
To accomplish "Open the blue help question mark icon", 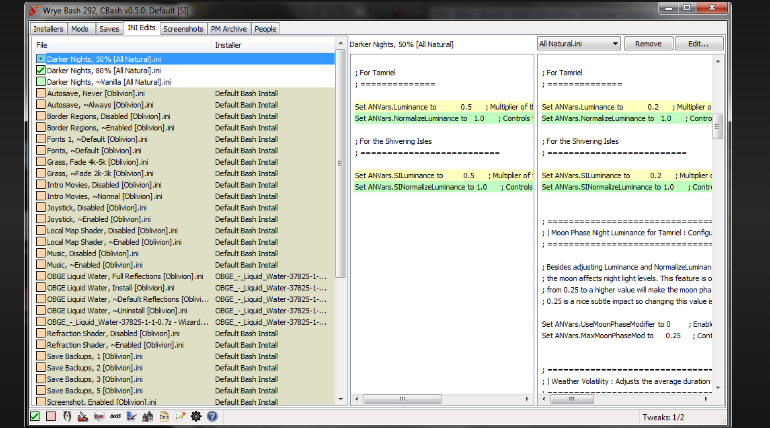I will click(212, 416).
